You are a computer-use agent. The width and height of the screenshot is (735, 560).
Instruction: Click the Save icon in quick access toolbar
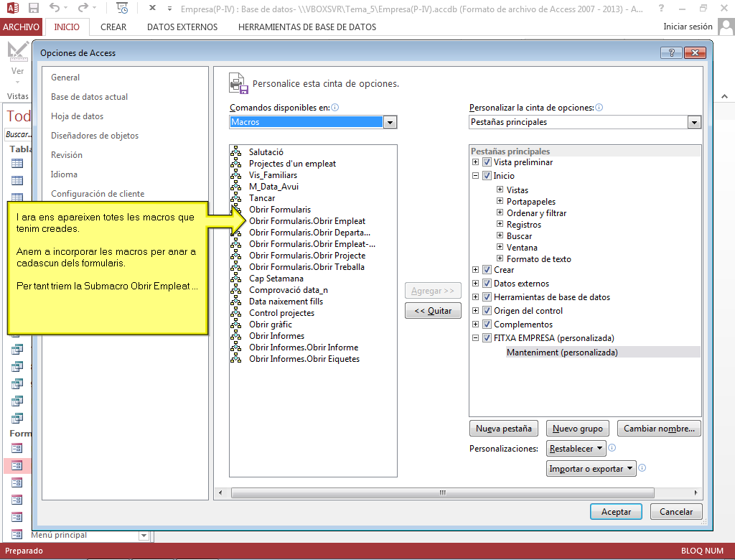[x=33, y=8]
